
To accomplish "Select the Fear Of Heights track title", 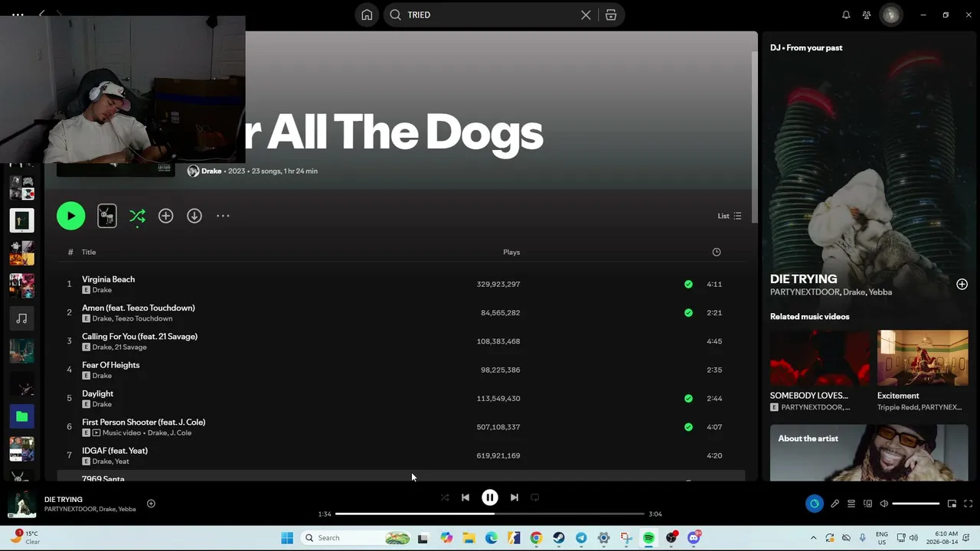I will (110, 365).
